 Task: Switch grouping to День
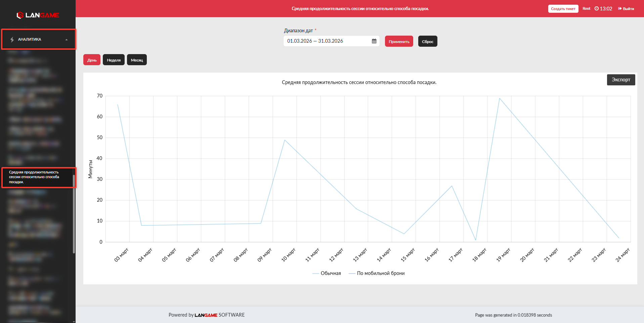[x=92, y=60]
